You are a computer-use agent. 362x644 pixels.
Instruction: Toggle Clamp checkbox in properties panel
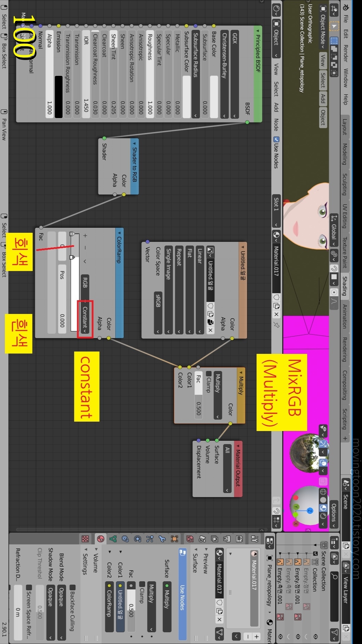point(142,584)
